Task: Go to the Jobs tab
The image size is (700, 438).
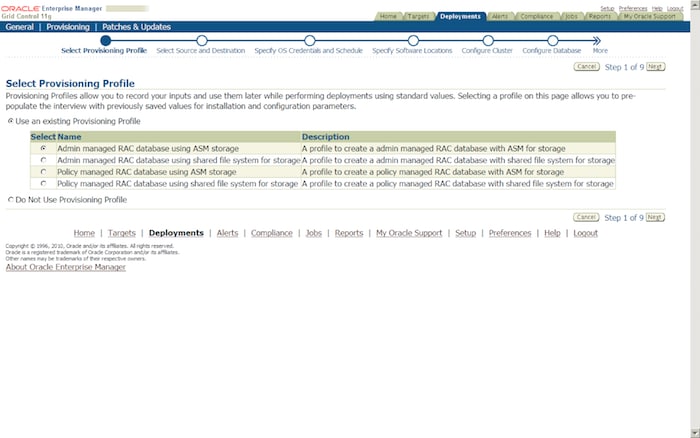Action: click(x=571, y=17)
